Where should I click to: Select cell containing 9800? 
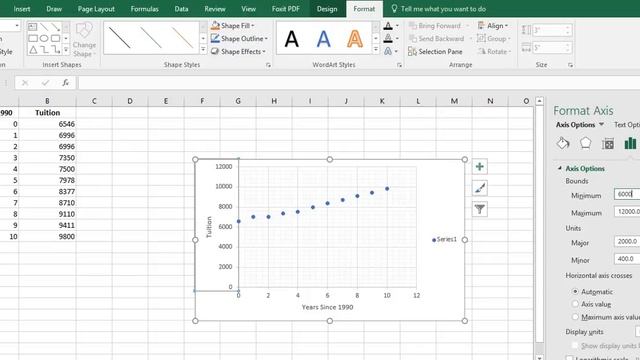coord(47,236)
